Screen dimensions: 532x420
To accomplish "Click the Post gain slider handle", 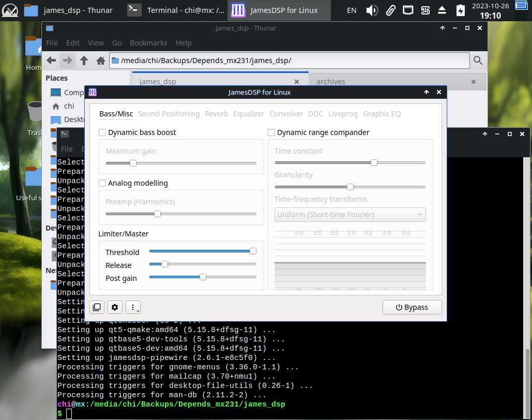I will 203,277.
